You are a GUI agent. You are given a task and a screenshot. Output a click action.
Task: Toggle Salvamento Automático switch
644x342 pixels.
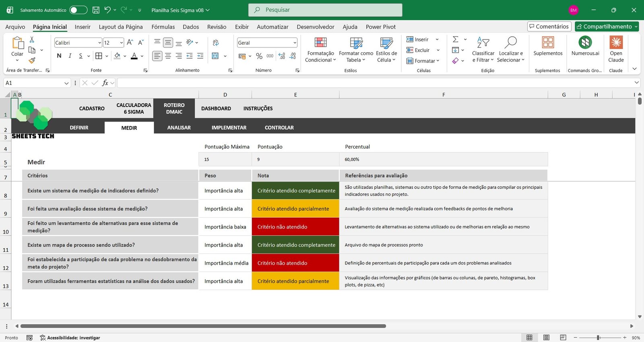(78, 10)
